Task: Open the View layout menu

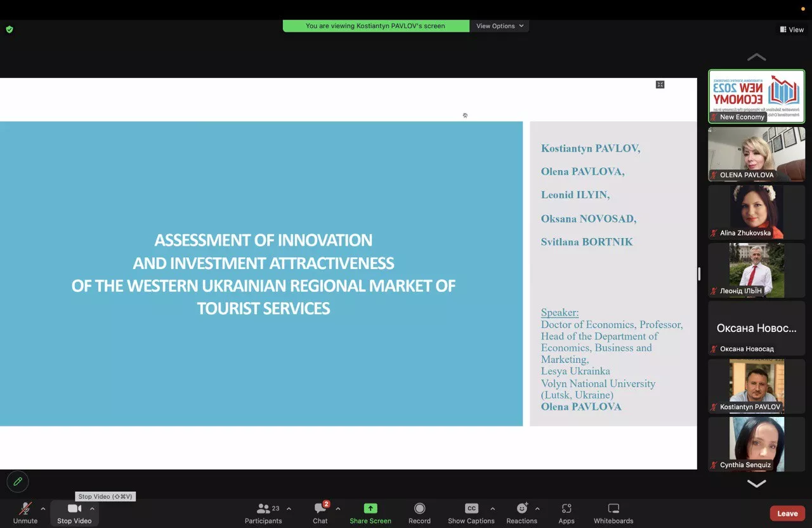Action: [792, 29]
